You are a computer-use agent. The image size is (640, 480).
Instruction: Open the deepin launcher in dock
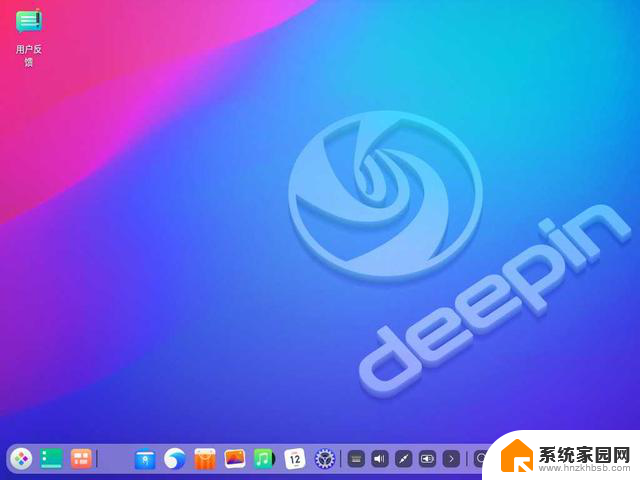(x=21, y=459)
